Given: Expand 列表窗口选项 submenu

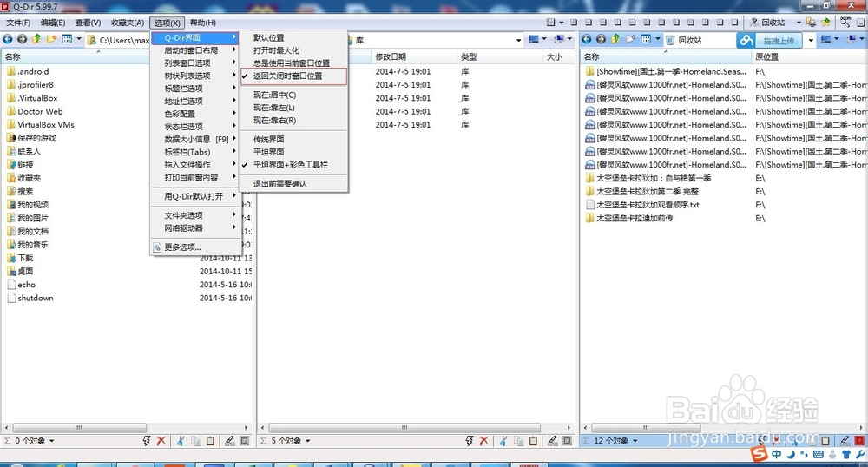Looking at the screenshot, I should 194,63.
